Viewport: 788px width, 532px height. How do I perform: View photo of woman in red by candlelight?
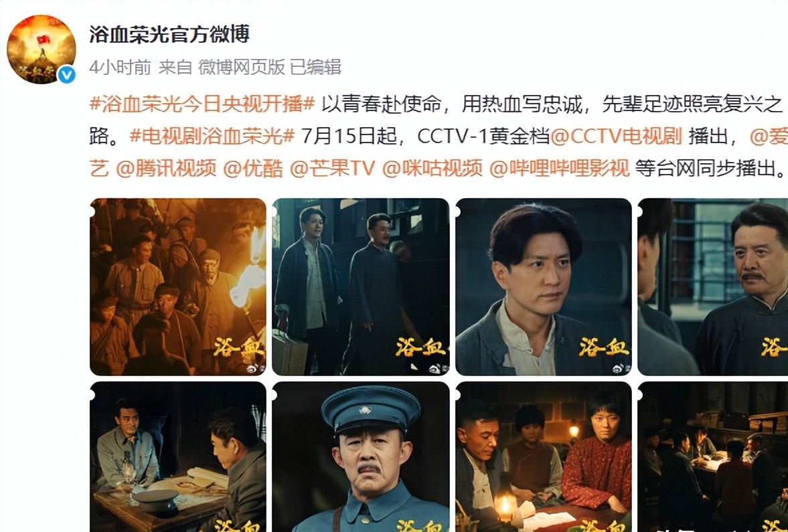click(x=543, y=456)
